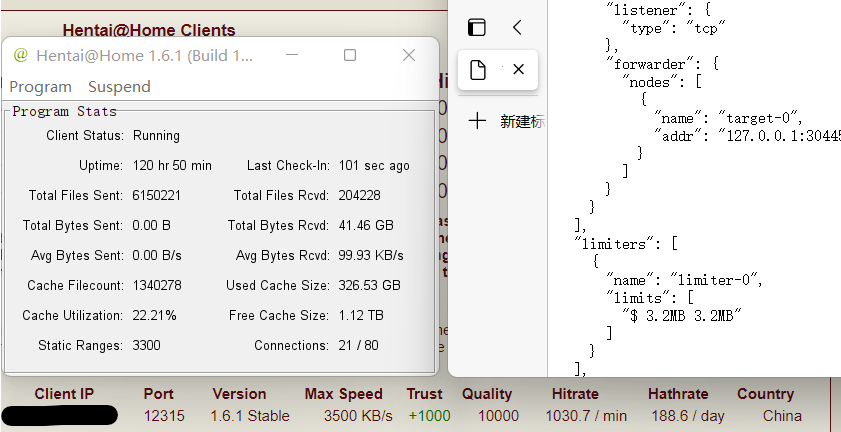This screenshot has height=432, width=841.
Task: Click Static Ranges value 3300
Action: (146, 346)
